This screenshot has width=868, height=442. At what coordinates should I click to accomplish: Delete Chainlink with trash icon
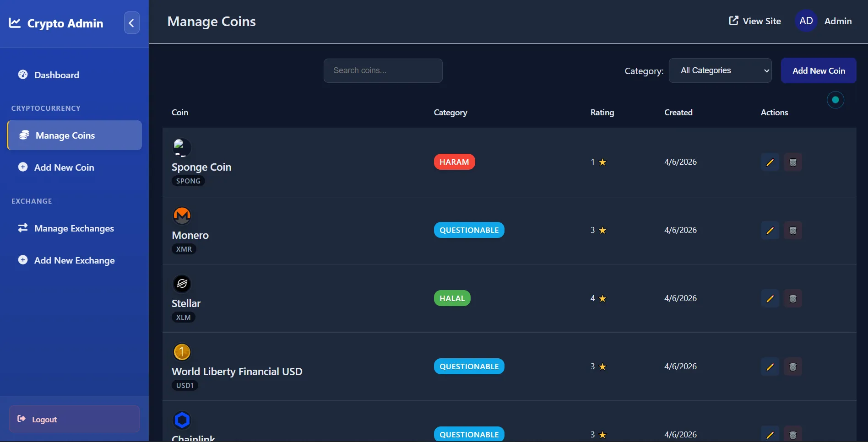[x=793, y=434]
